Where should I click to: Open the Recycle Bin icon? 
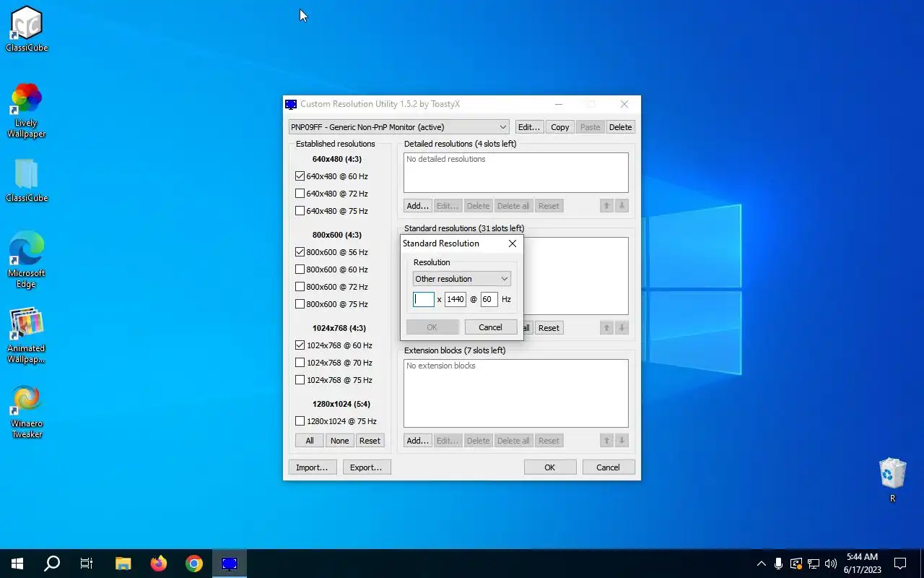[893, 480]
